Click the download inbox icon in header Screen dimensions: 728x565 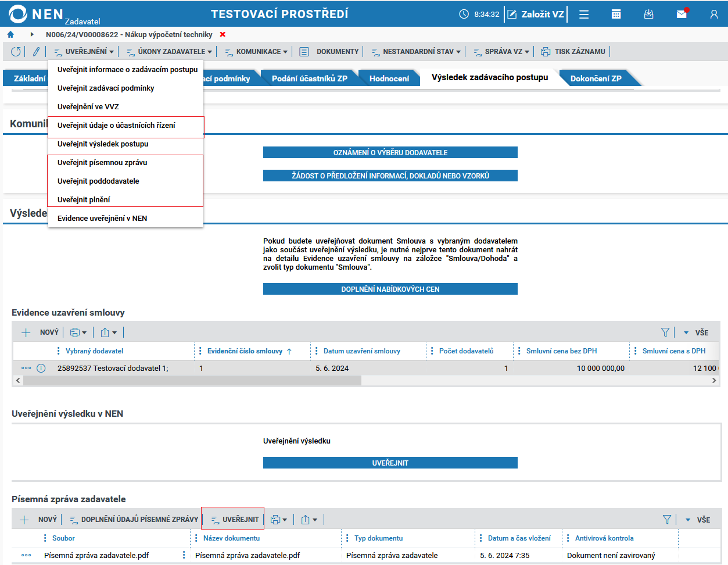pyautogui.click(x=649, y=14)
